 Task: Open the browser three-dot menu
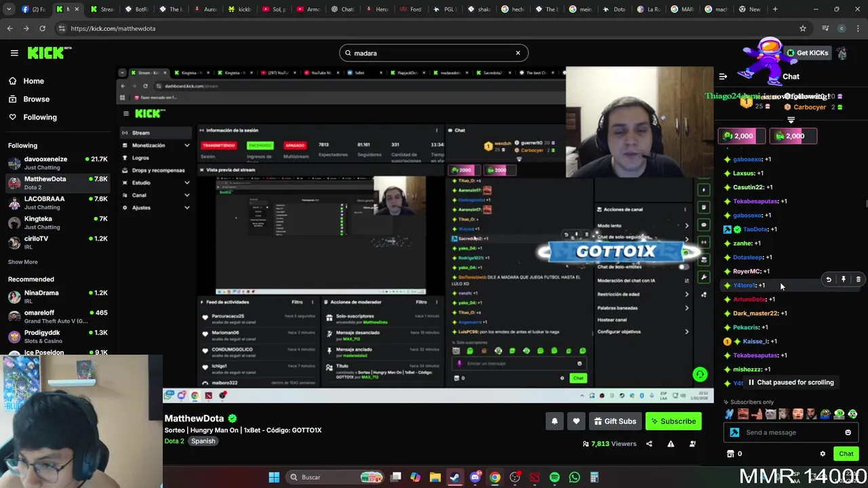859,28
